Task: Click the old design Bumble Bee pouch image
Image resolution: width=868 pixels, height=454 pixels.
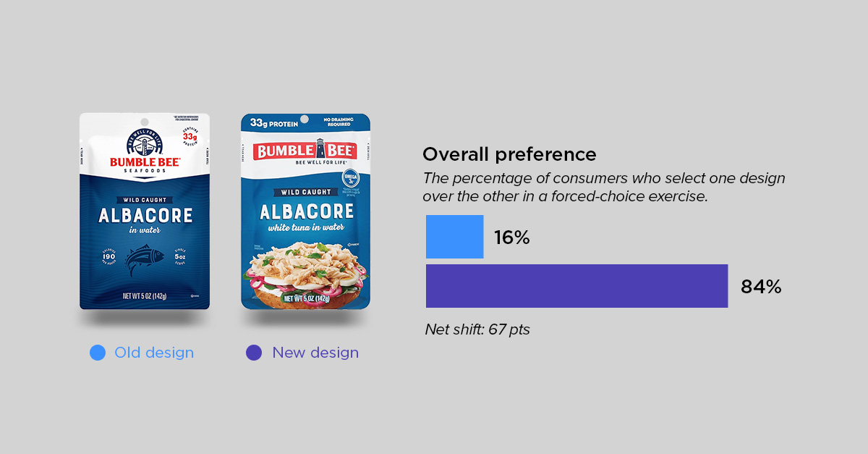Action: 145,211
